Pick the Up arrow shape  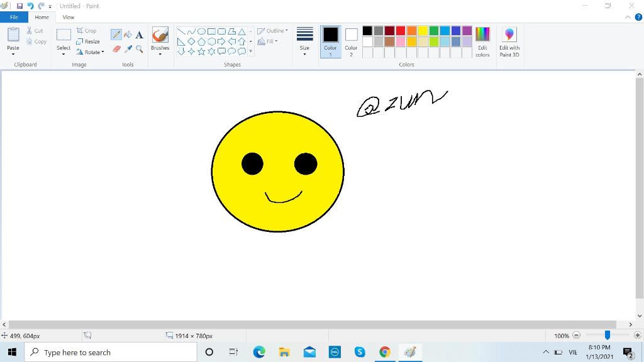(242, 41)
